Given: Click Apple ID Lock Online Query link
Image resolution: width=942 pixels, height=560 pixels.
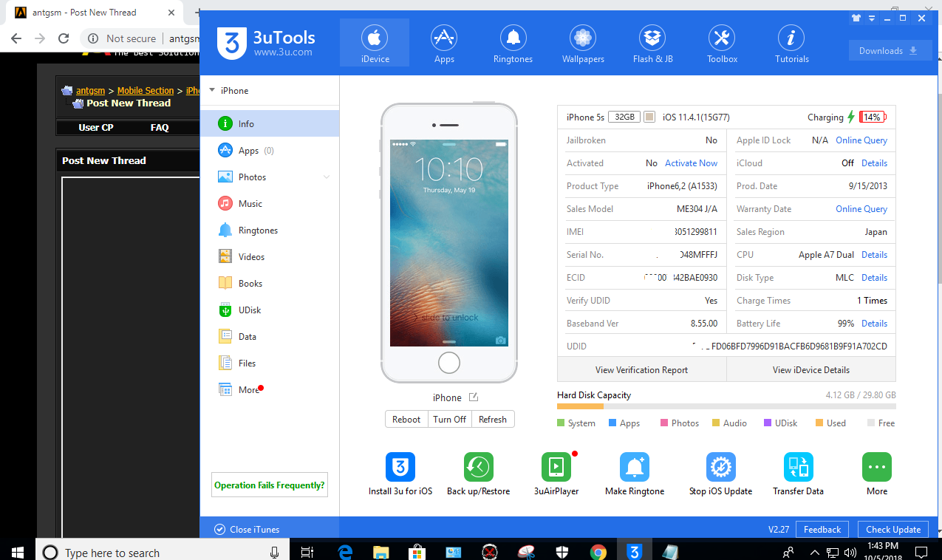Looking at the screenshot, I should [861, 140].
